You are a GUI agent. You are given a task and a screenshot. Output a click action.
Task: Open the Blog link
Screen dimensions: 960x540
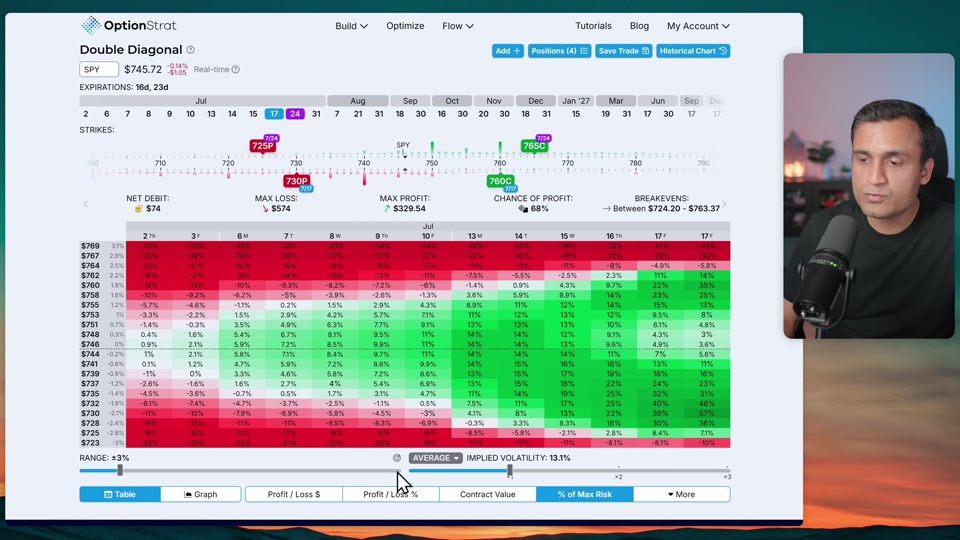(x=639, y=26)
